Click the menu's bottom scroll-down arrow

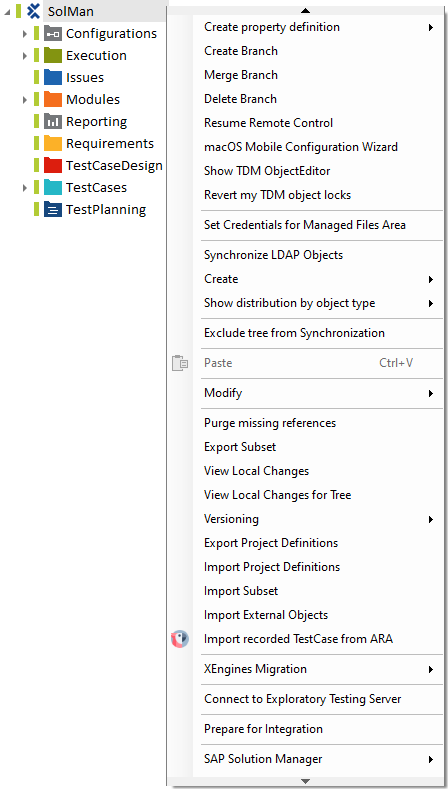coord(305,781)
